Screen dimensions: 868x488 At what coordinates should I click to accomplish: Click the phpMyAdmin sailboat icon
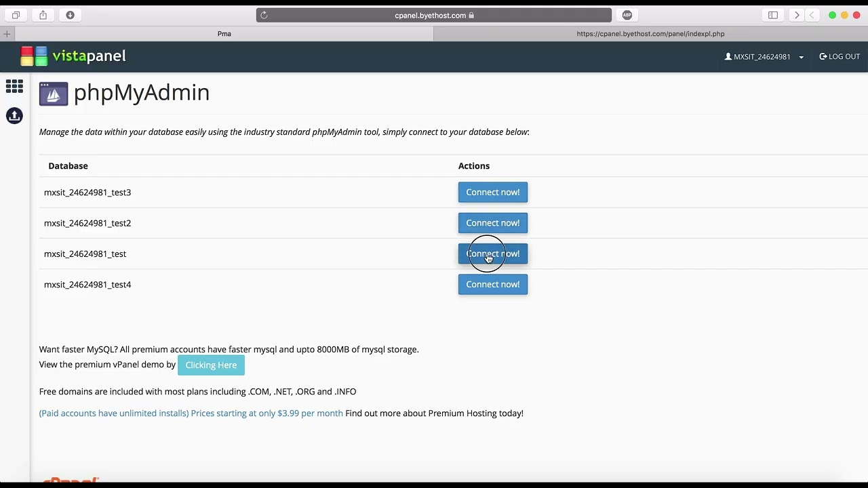click(54, 94)
